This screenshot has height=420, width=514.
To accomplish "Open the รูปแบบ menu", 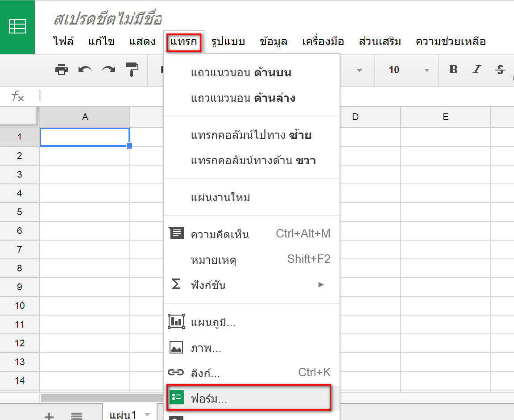I will point(228,42).
